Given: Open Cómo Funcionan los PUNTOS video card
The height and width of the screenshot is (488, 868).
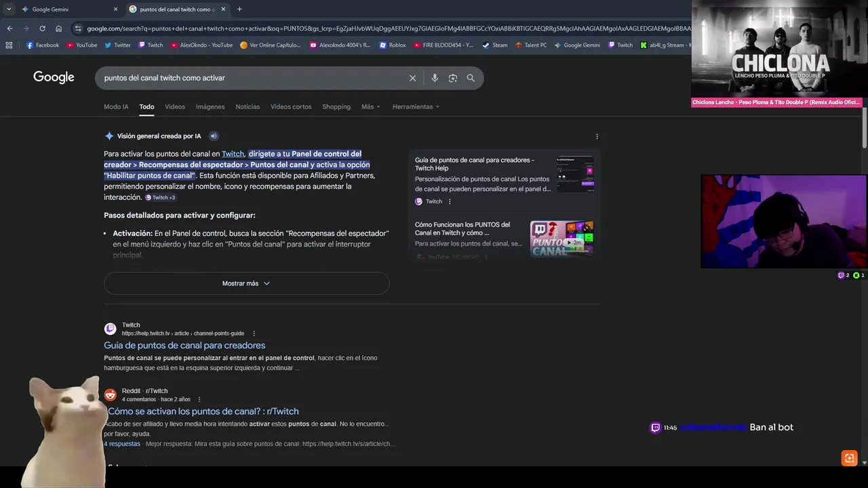Looking at the screenshot, I should click(505, 239).
